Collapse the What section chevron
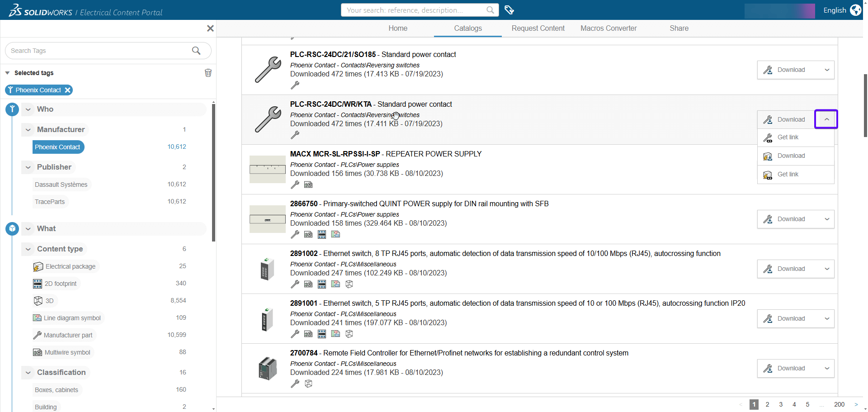Image resolution: width=868 pixels, height=412 pixels. pos(28,228)
